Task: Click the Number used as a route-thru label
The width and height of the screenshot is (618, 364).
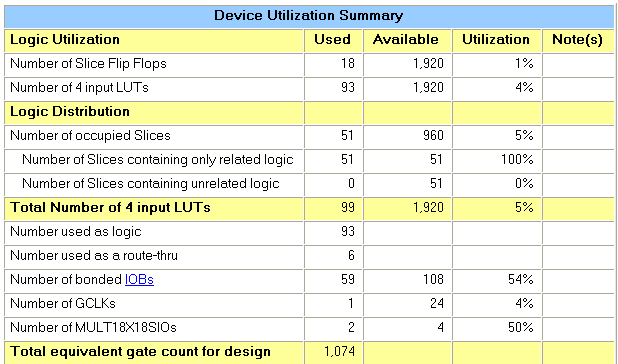Action: click(94, 256)
